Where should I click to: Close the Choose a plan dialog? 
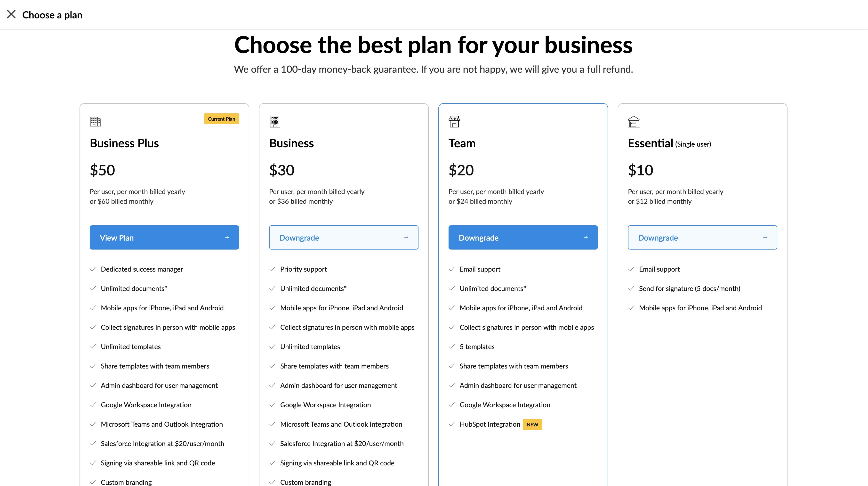coord(11,15)
